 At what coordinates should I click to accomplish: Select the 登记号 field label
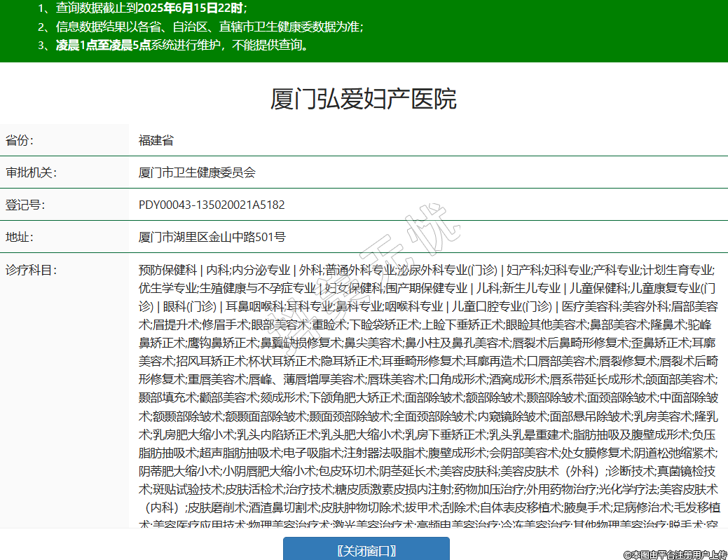click(25, 205)
